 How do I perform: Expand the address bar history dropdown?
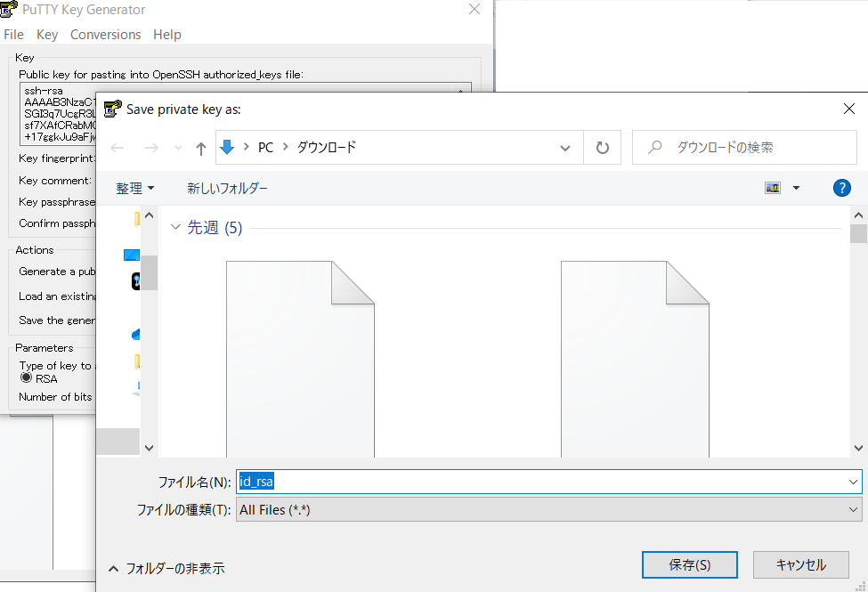click(x=565, y=148)
